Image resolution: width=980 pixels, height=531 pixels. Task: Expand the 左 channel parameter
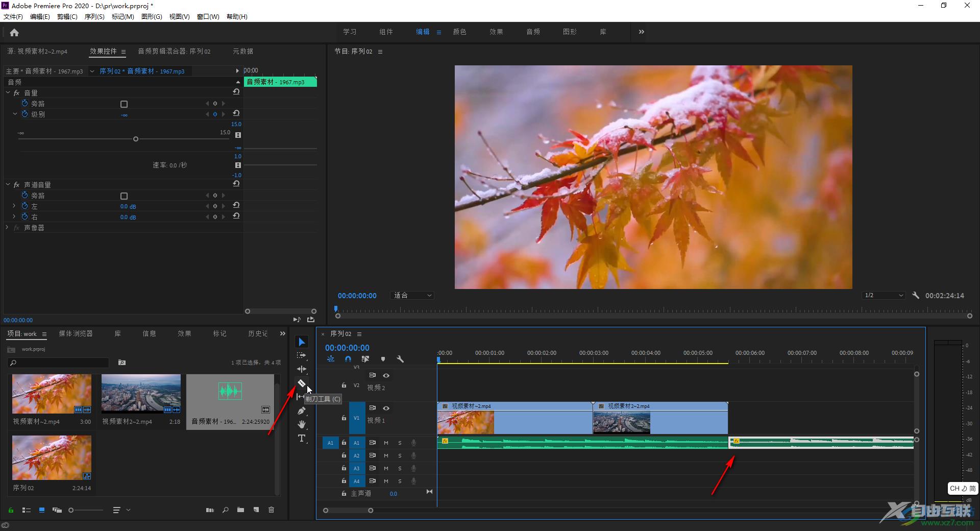click(x=14, y=206)
